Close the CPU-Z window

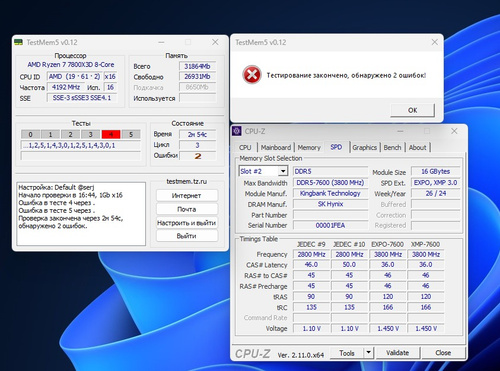[x=454, y=131]
